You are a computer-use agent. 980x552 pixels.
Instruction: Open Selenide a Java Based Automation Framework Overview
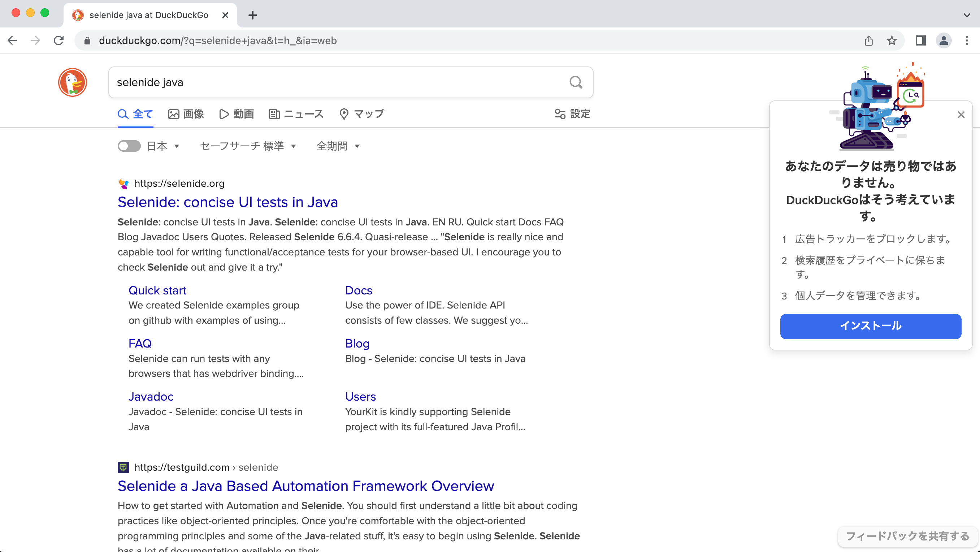[x=305, y=486]
